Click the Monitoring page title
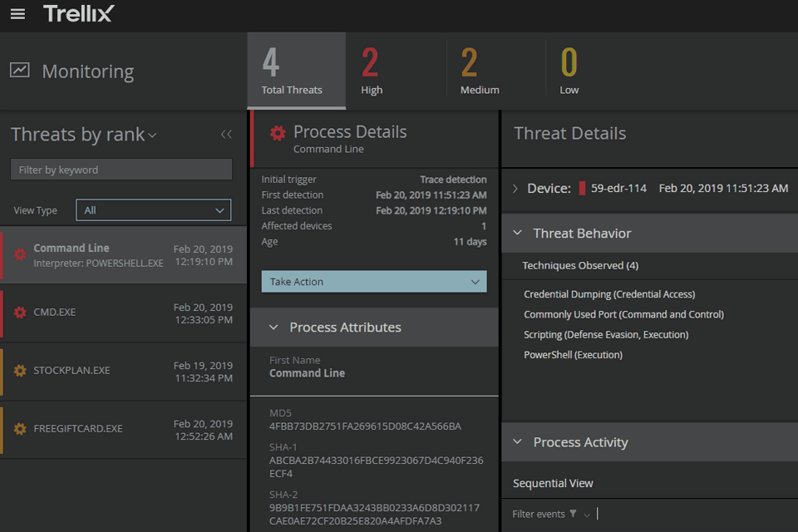 [x=87, y=71]
